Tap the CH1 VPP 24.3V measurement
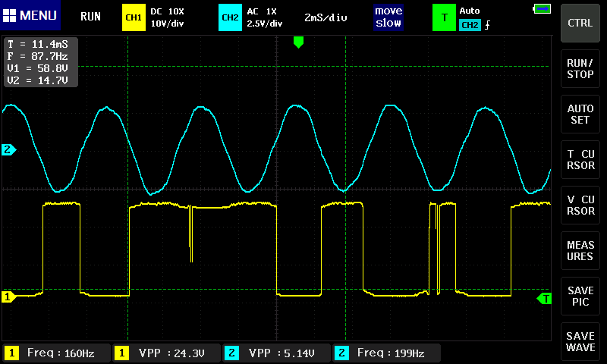 coord(166,353)
